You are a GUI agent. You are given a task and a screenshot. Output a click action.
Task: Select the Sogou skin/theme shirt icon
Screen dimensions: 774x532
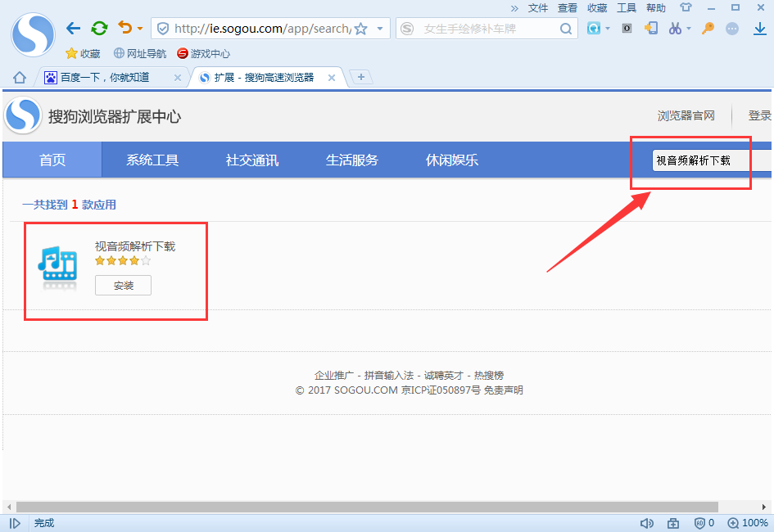click(x=686, y=8)
